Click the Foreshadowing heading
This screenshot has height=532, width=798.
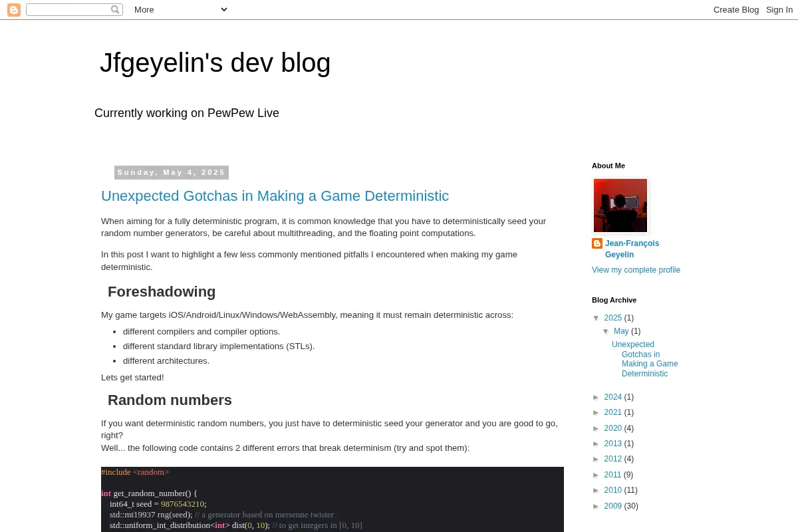point(162,292)
